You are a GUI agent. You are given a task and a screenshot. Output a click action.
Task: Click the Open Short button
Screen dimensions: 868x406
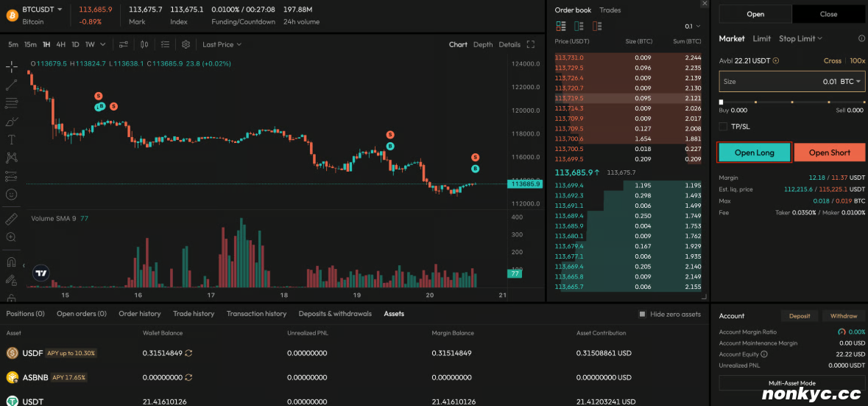pyautogui.click(x=829, y=153)
